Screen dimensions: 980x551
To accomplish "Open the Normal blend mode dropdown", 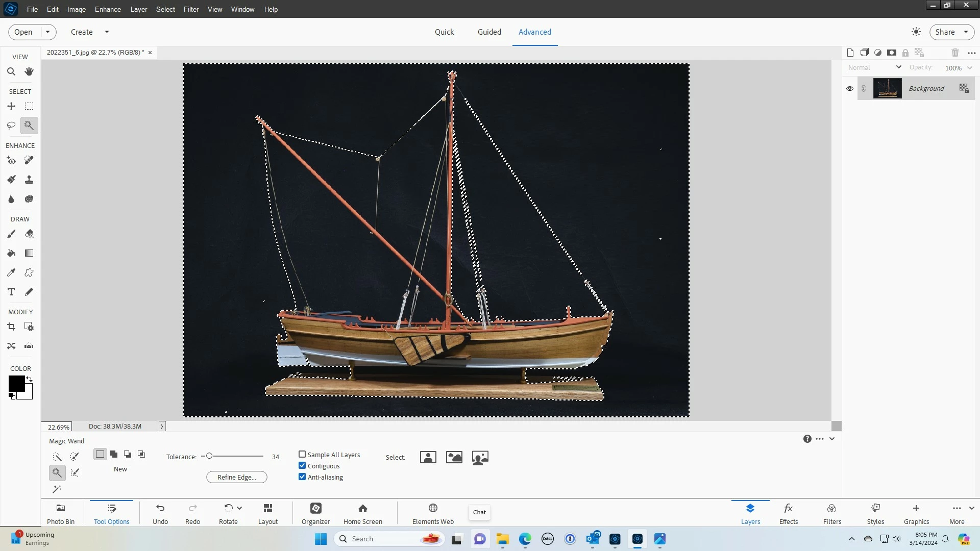I will [x=874, y=67].
